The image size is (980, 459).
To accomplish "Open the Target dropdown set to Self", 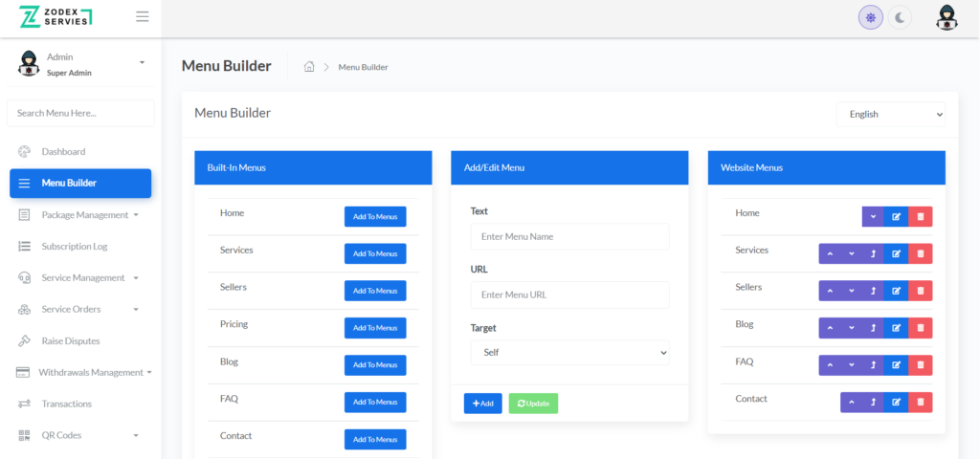I will [569, 353].
